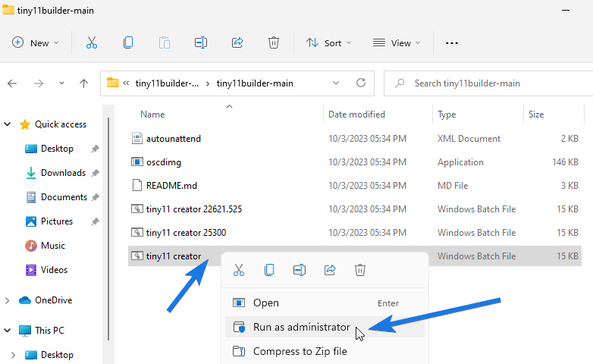Expand Desktop under This PC
Viewport: 593px width, 364px height.
[13, 355]
